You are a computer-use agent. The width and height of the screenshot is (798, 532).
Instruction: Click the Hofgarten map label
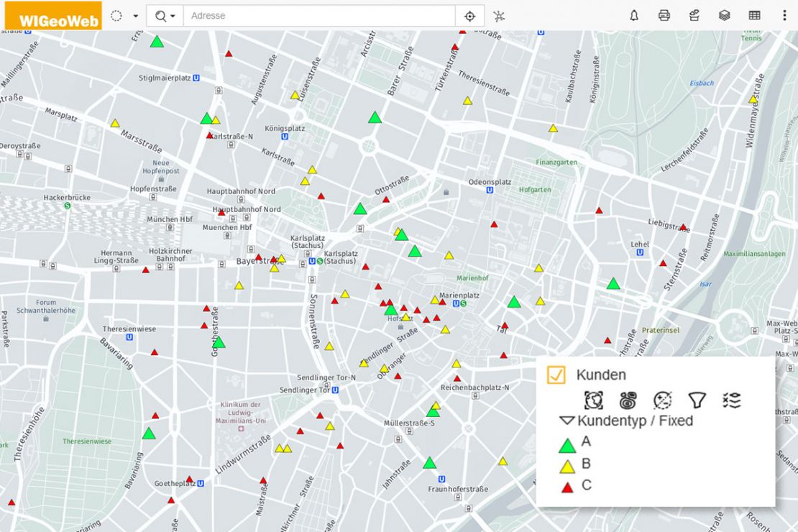(x=535, y=189)
